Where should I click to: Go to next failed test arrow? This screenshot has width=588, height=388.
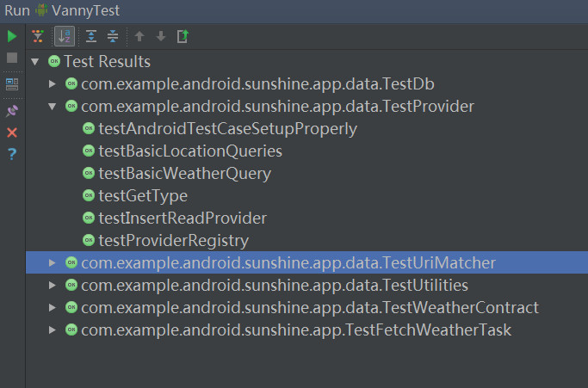coord(161,36)
